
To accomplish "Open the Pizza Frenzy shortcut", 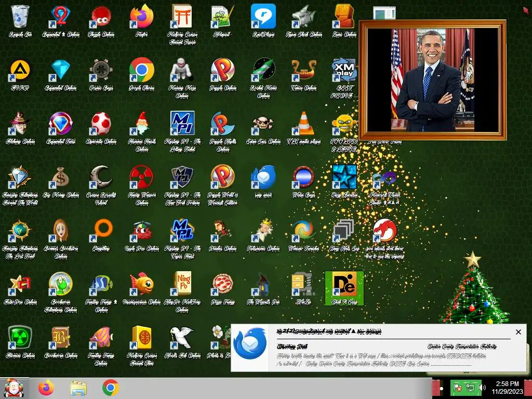I will [x=222, y=285].
